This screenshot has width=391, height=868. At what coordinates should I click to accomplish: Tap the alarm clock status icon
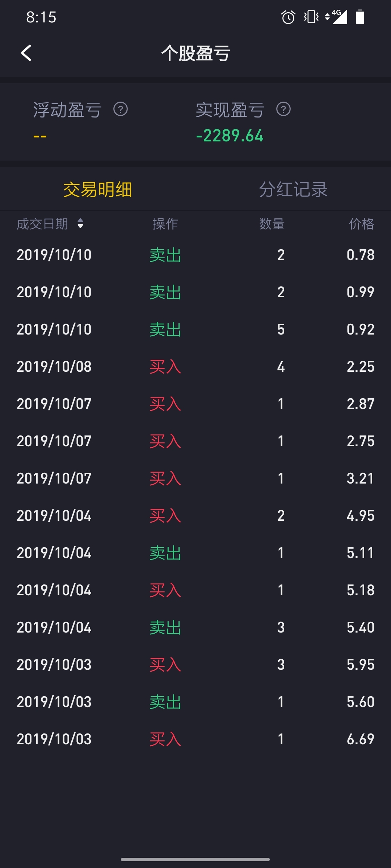(x=288, y=17)
